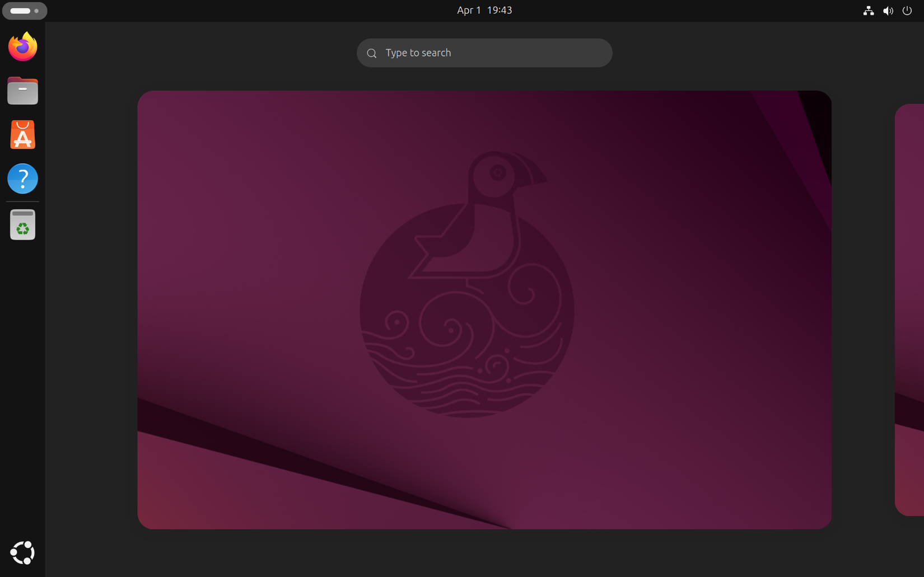Click the volume icon in the top bar

point(888,10)
